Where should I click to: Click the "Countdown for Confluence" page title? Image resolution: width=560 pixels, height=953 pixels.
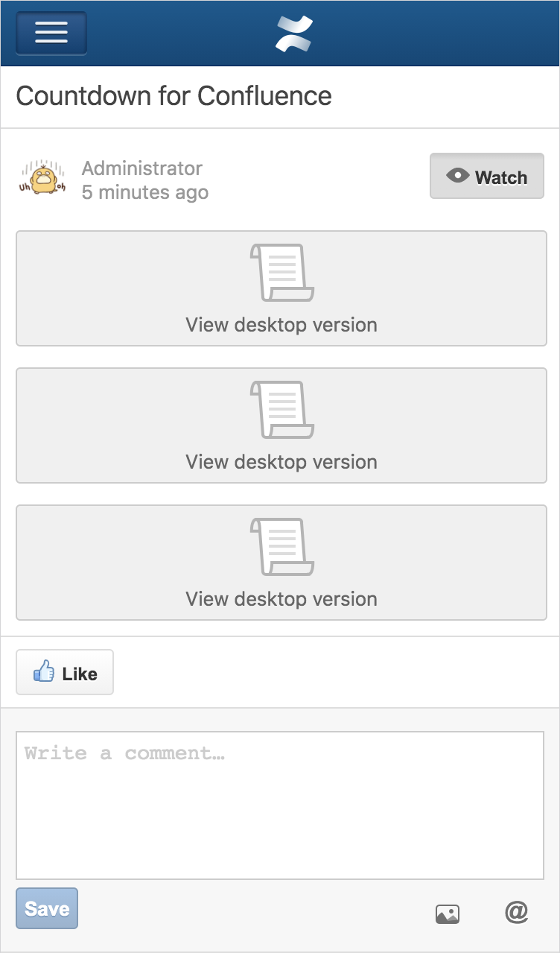point(174,96)
